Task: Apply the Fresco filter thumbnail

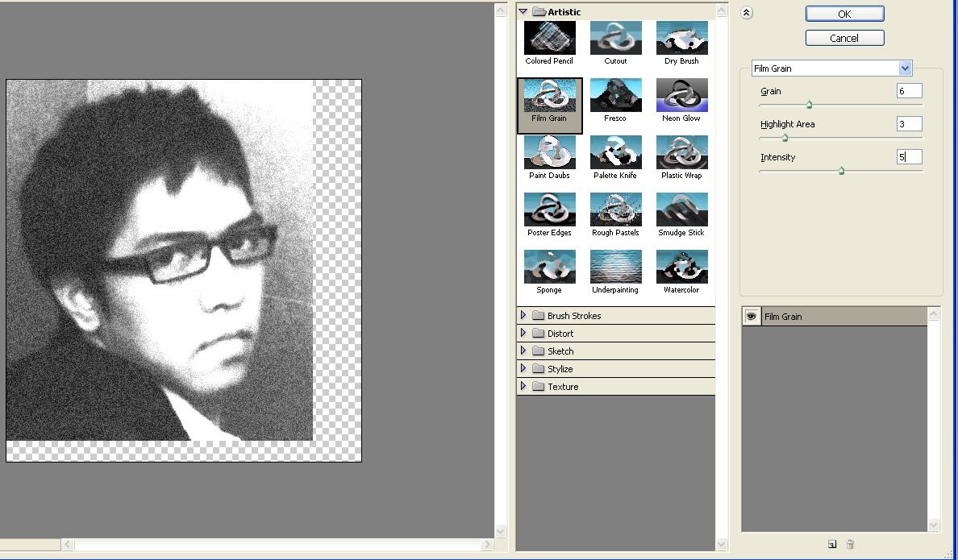Action: (x=615, y=95)
